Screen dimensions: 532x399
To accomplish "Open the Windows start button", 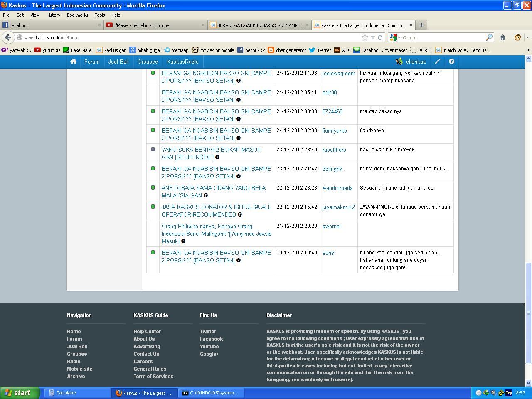I will coord(20,393).
